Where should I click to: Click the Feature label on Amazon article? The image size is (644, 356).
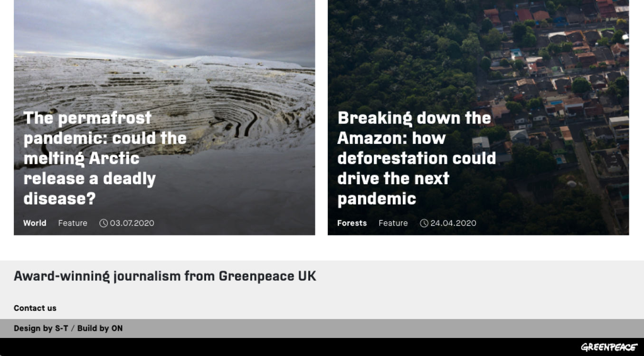point(393,223)
